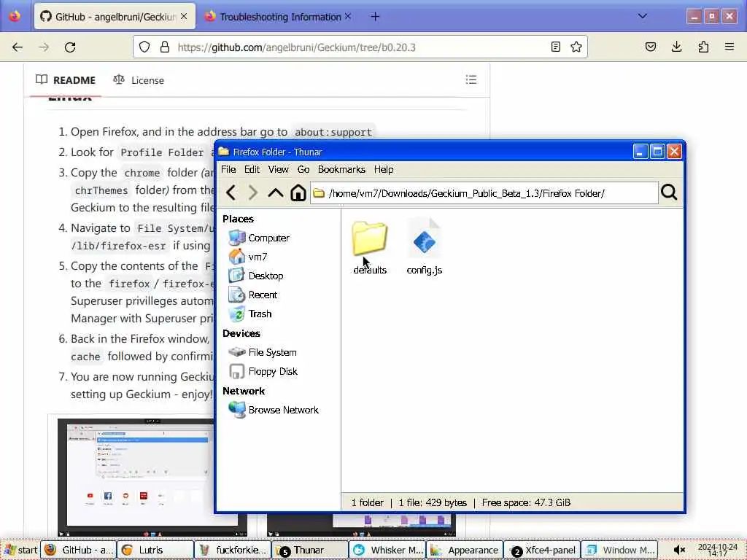Go back in Thunar file manager
747x560 pixels.
click(x=231, y=192)
